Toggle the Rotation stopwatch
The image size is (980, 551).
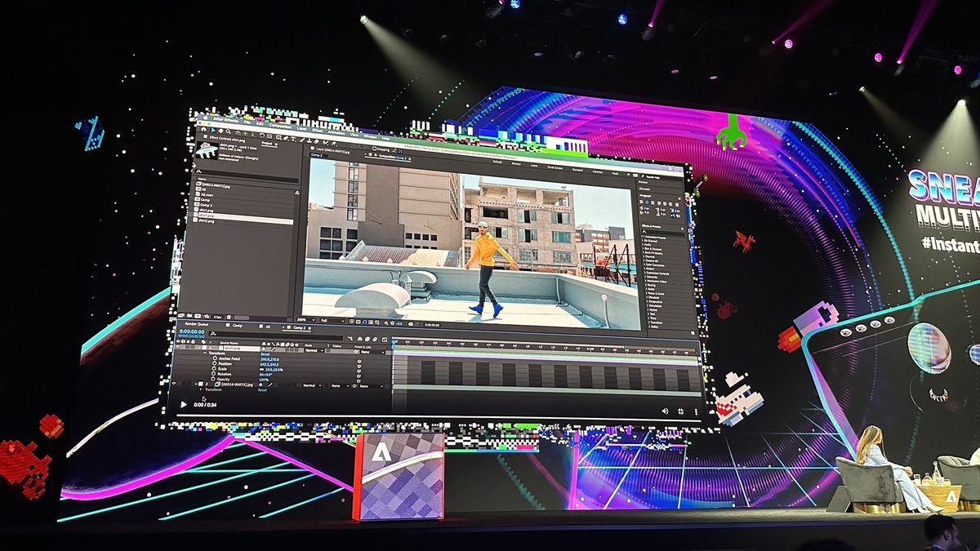(215, 374)
